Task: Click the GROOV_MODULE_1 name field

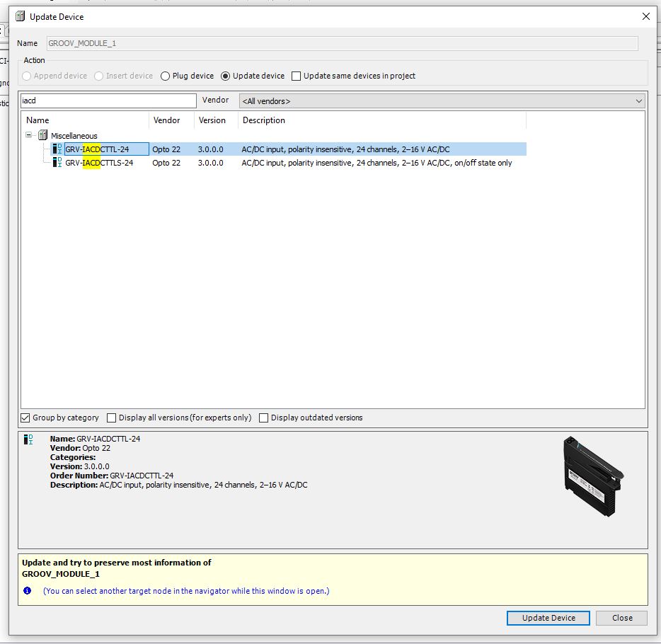Action: pos(343,43)
